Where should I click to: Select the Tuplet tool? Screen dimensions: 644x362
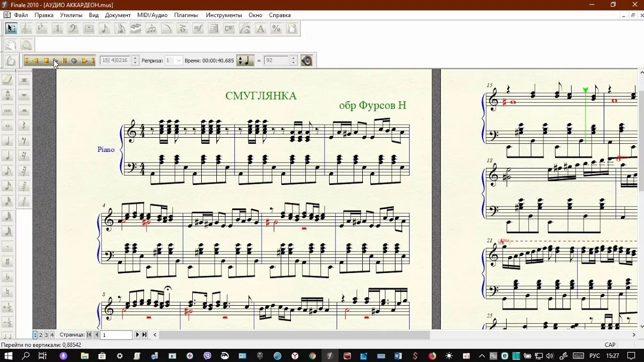(151, 29)
